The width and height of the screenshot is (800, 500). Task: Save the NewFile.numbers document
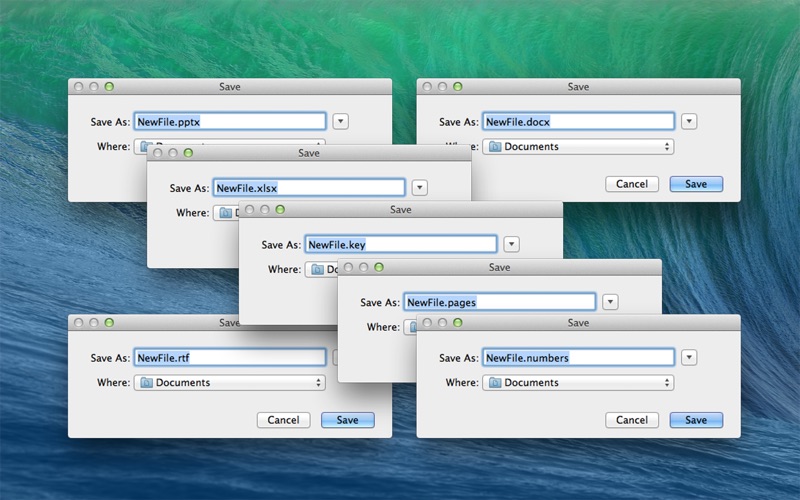tap(696, 420)
